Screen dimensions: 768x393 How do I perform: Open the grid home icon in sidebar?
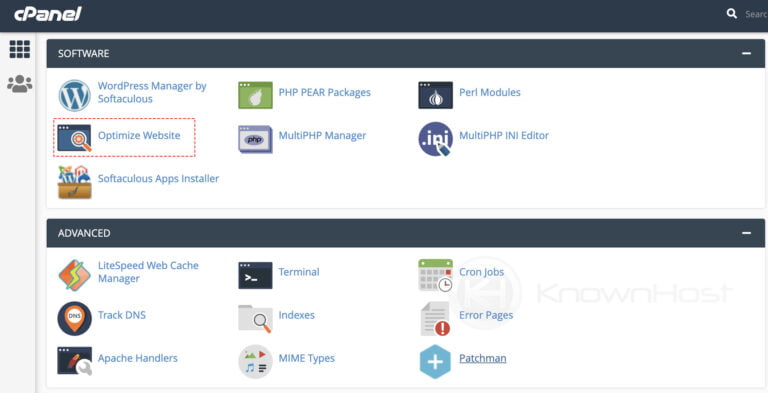20,49
